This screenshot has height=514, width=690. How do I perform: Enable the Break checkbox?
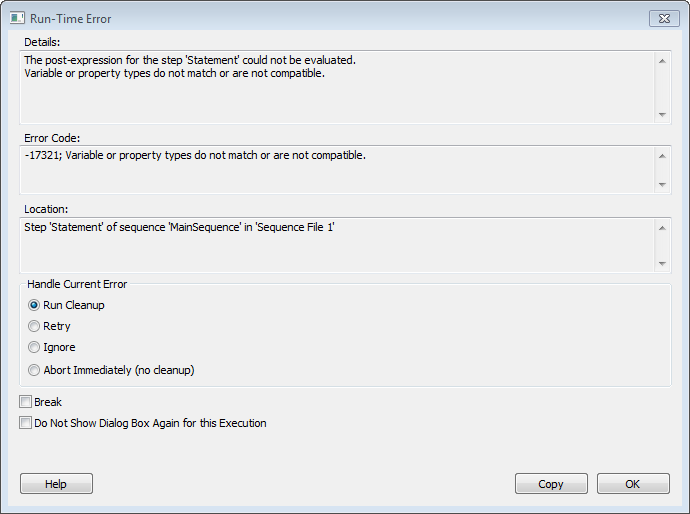[x=26, y=402]
